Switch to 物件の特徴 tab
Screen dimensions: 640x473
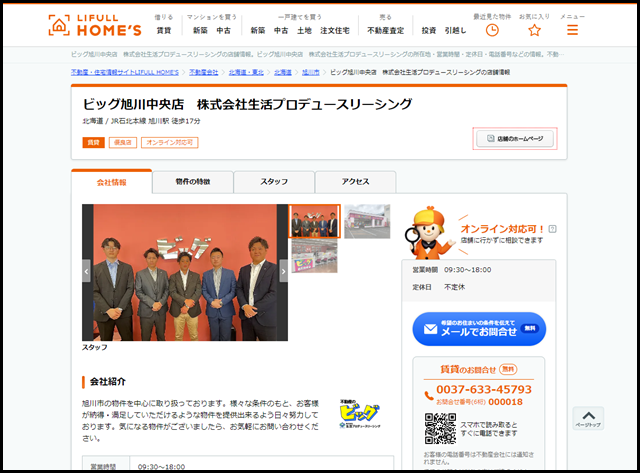(x=193, y=182)
